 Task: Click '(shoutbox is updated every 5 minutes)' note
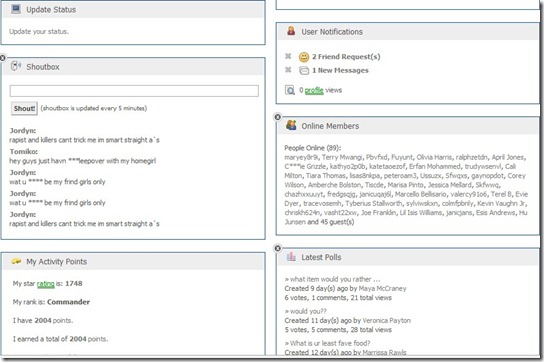click(x=94, y=108)
